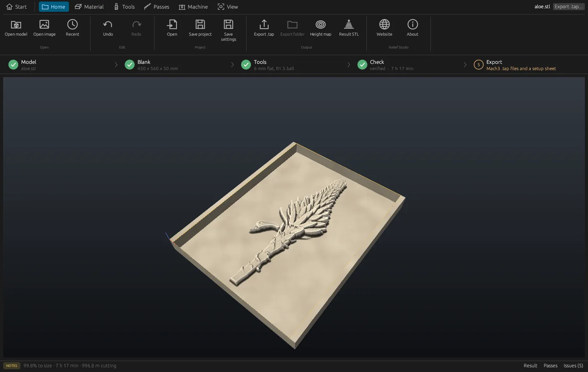The width and height of the screenshot is (588, 372).
Task: Go to the Start tab
Action: pos(16,7)
